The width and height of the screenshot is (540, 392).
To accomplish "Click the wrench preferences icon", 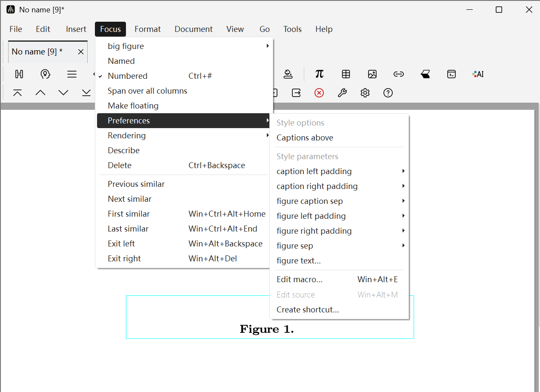I will [x=342, y=93].
